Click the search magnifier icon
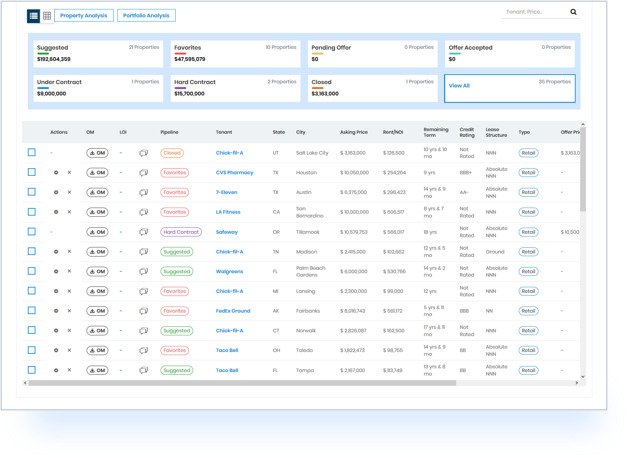Image resolution: width=628 pixels, height=458 pixels. [574, 12]
